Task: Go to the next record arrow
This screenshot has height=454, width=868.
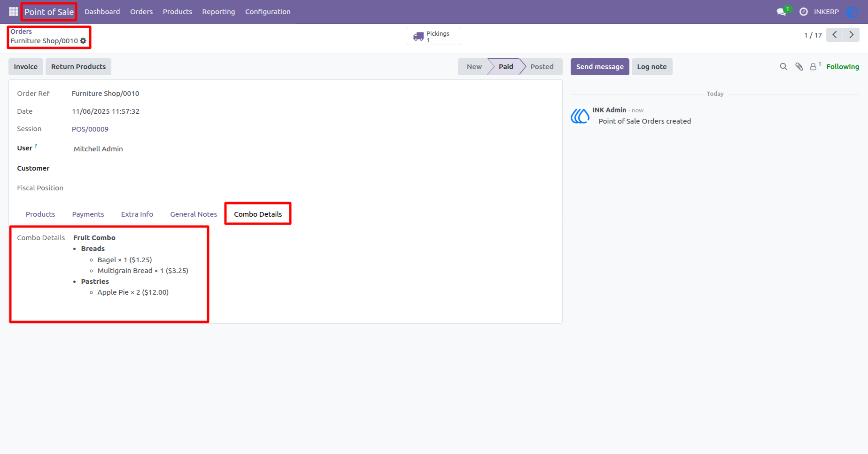Action: (851, 35)
